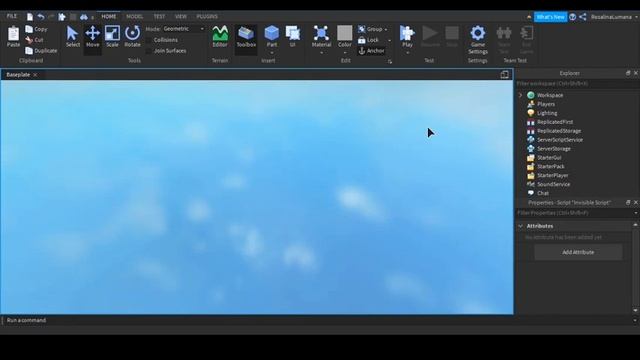Viewport: 640px width, 360px height.
Task: Open the RosalinaLumana account dropdown
Action: click(x=614, y=17)
